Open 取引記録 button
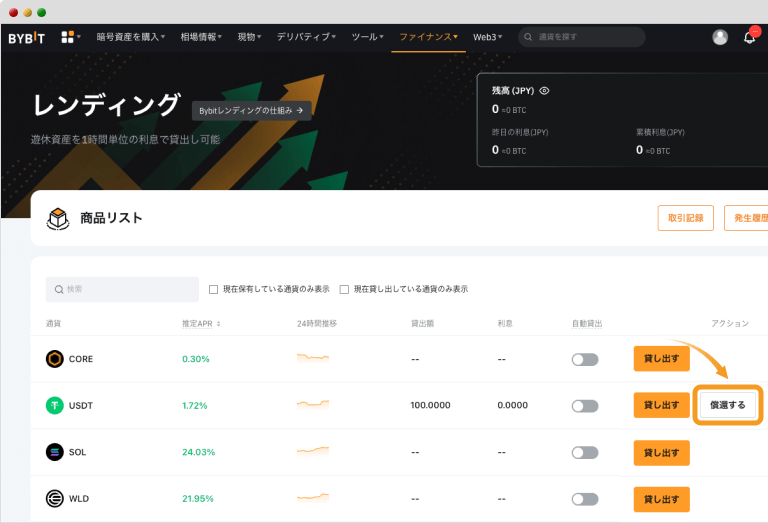This screenshot has height=523, width=768. [685, 218]
